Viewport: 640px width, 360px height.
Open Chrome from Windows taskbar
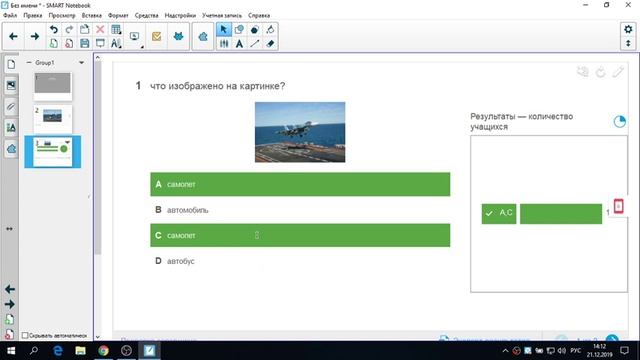pos(104,351)
